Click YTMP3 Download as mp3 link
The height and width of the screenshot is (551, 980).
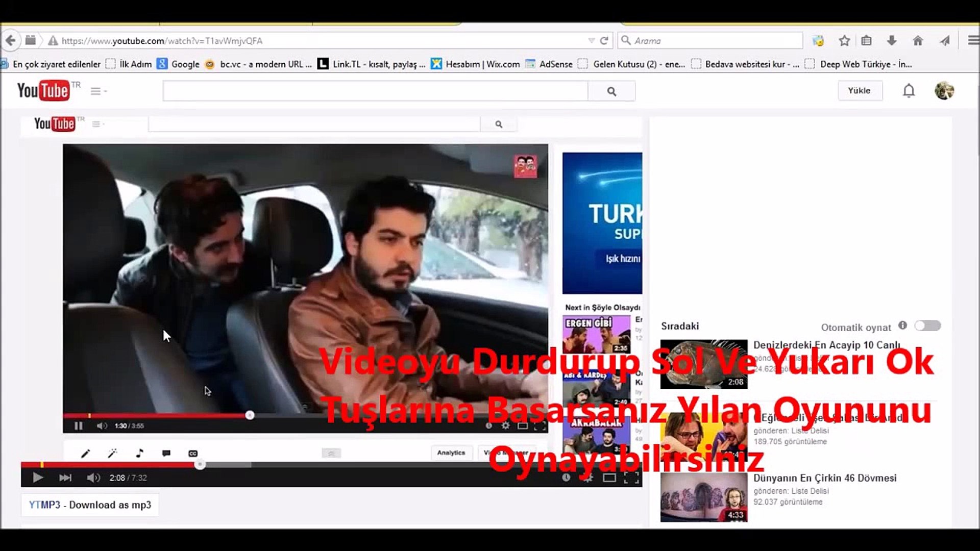coord(90,505)
